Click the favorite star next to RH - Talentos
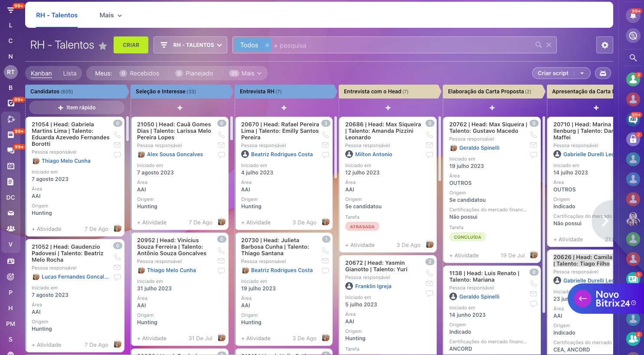The height and width of the screenshot is (355, 644). point(103,46)
